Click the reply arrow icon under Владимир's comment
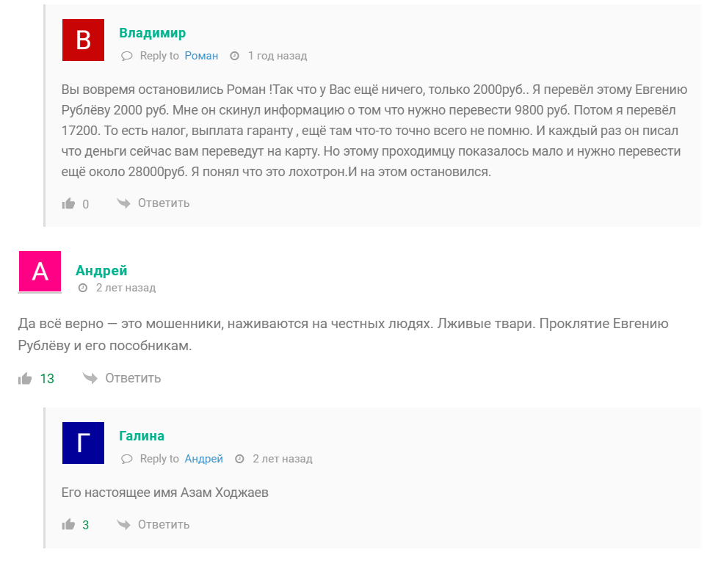 click(123, 203)
